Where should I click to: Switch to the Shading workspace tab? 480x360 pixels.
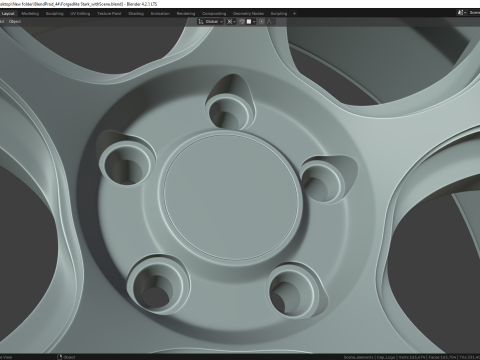coord(136,14)
